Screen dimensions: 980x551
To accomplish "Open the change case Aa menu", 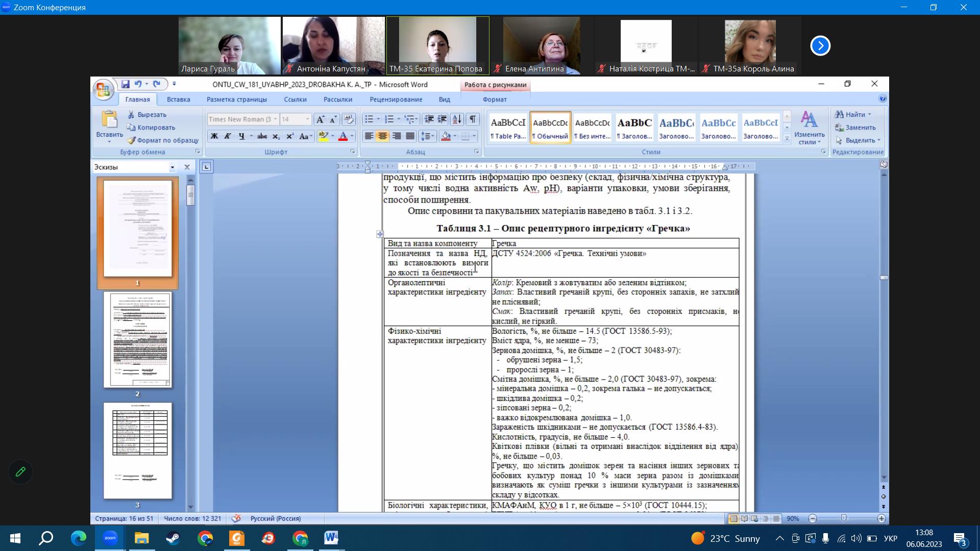I will point(305,136).
